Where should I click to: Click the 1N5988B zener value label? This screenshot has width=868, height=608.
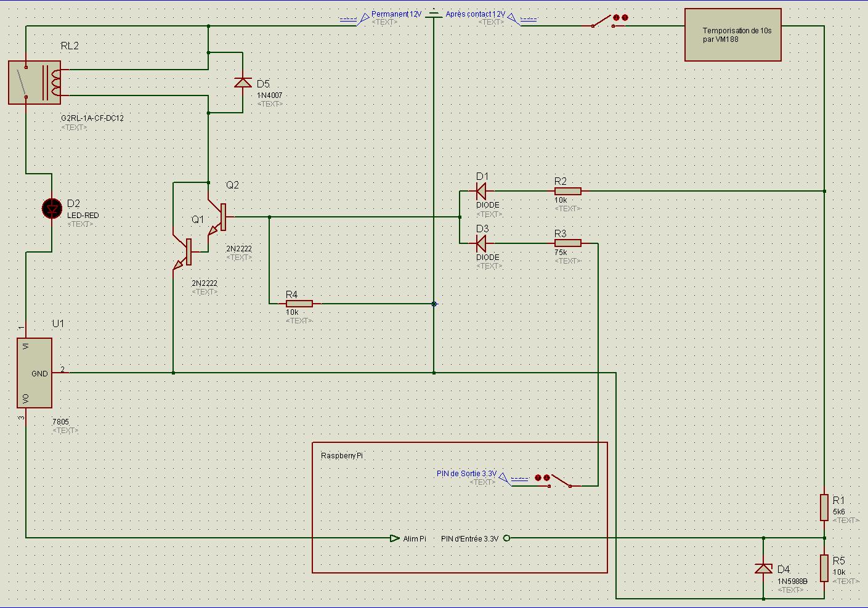[x=792, y=581]
